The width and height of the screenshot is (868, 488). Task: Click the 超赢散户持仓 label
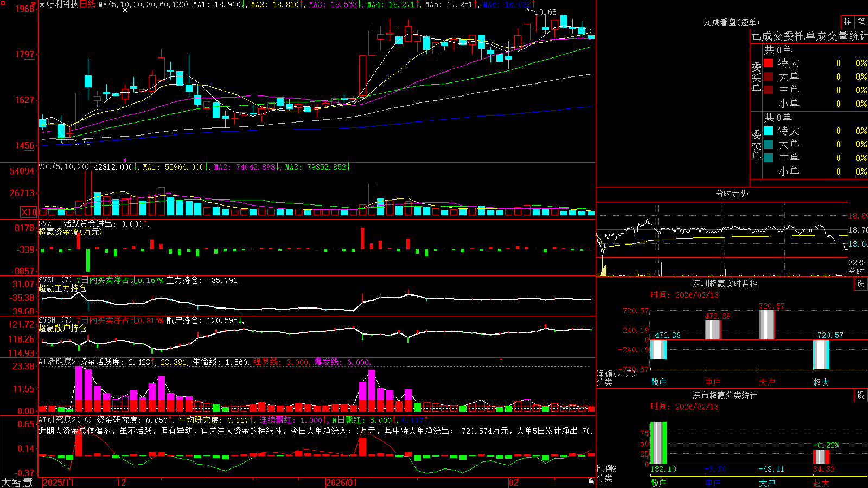point(62,328)
